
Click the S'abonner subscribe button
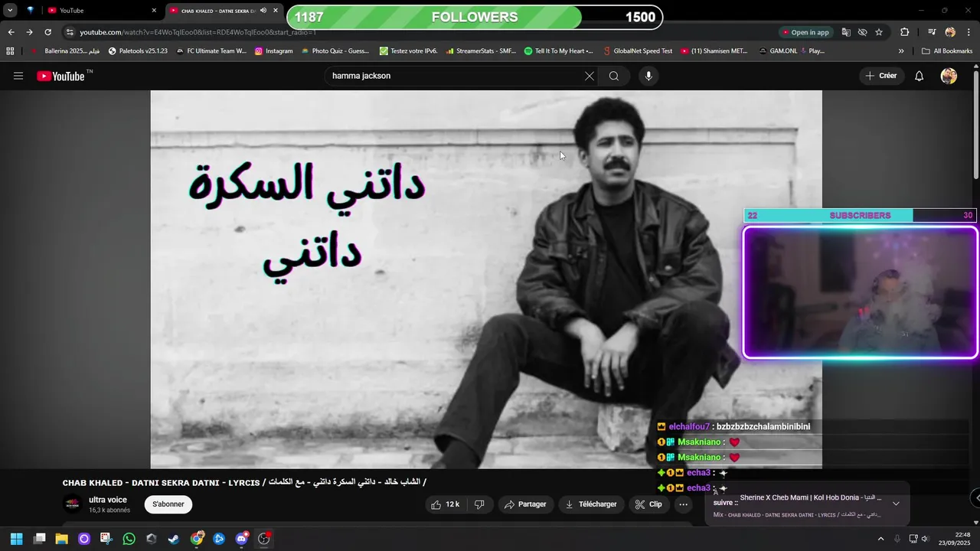coord(168,504)
